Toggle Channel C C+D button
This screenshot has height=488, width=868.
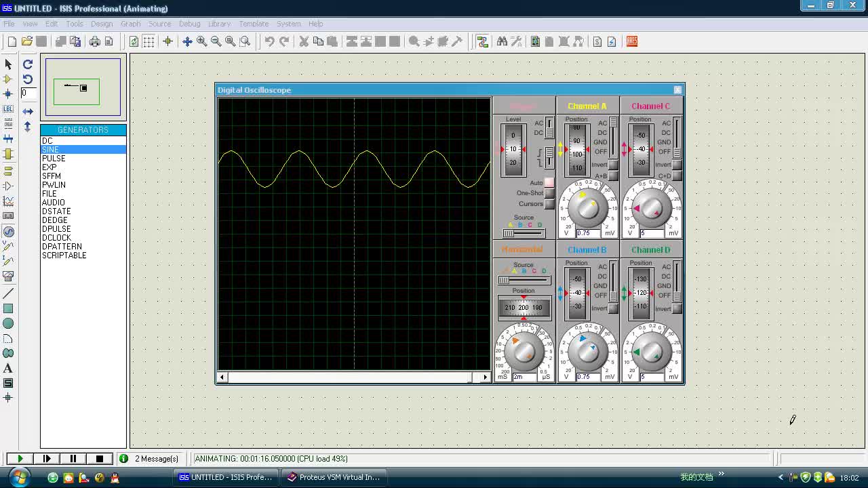(677, 176)
